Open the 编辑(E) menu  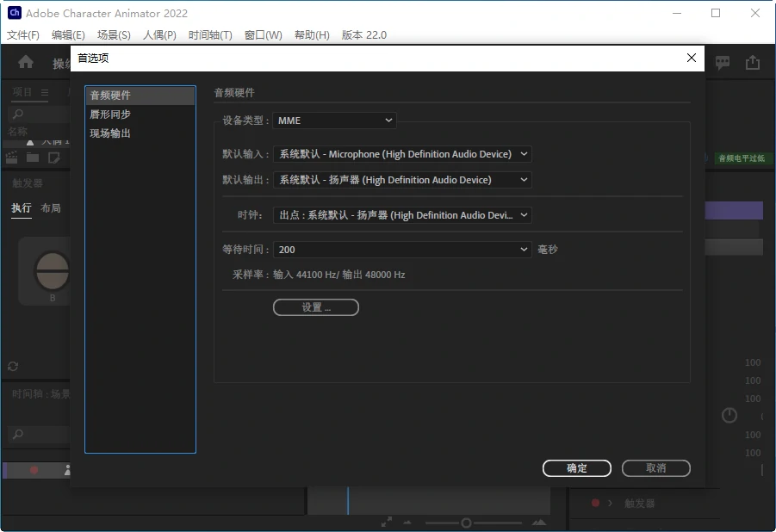tap(68, 35)
